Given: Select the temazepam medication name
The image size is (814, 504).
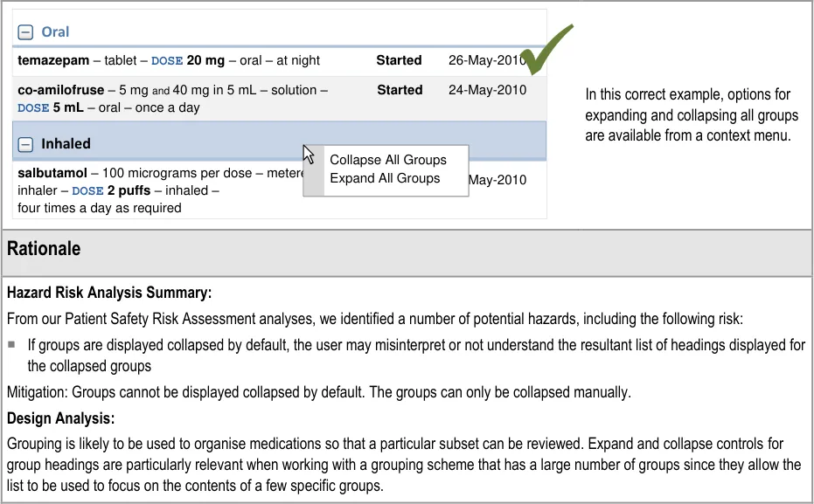Looking at the screenshot, I should point(55,61).
